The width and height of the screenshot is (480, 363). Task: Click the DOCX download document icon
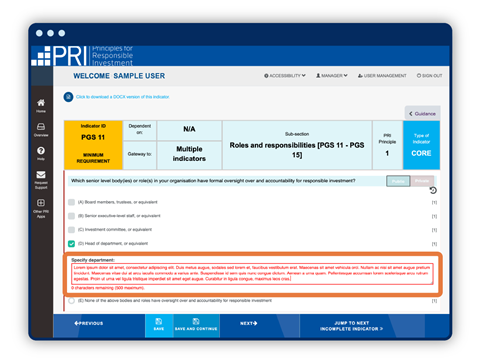pos(68,97)
